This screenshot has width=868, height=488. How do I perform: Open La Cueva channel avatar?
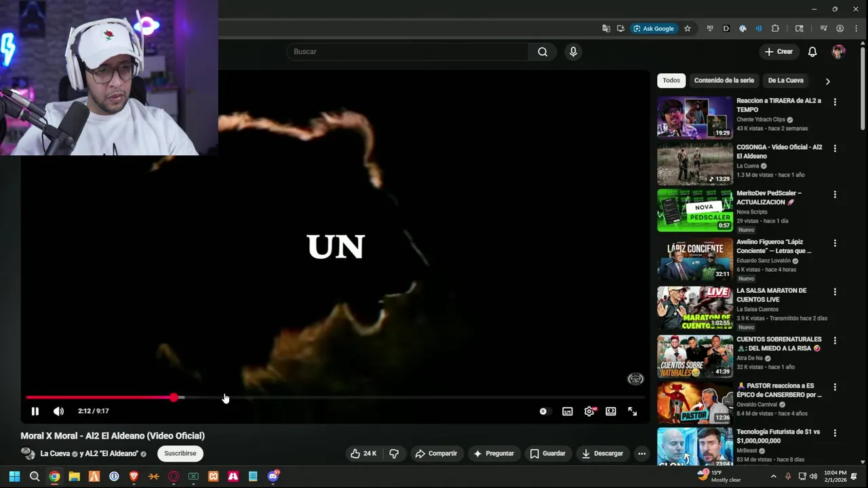pos(28,453)
